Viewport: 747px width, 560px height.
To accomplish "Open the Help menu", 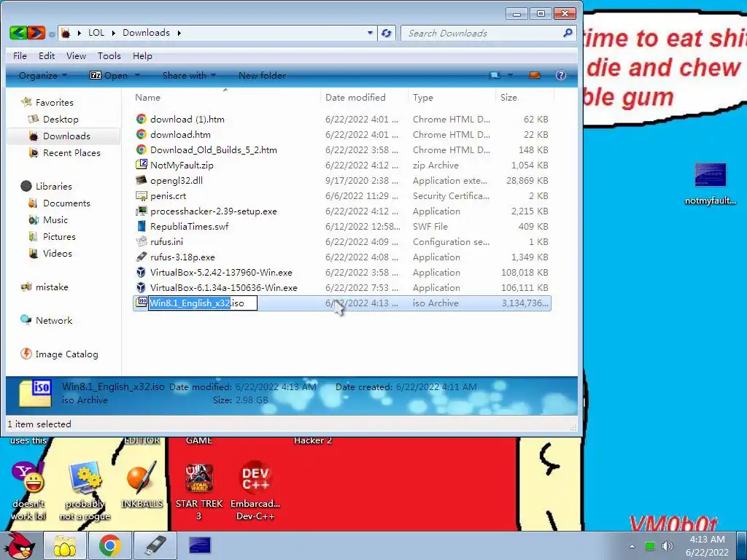I will pos(142,55).
